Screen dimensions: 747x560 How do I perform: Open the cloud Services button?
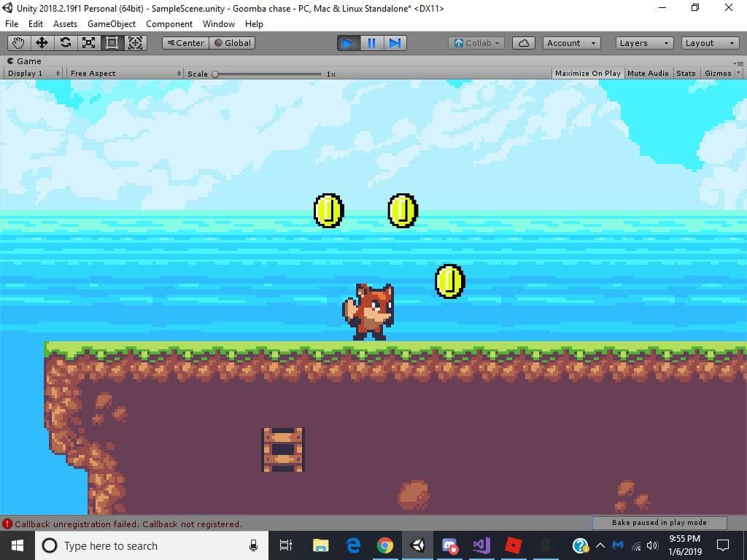pyautogui.click(x=524, y=43)
